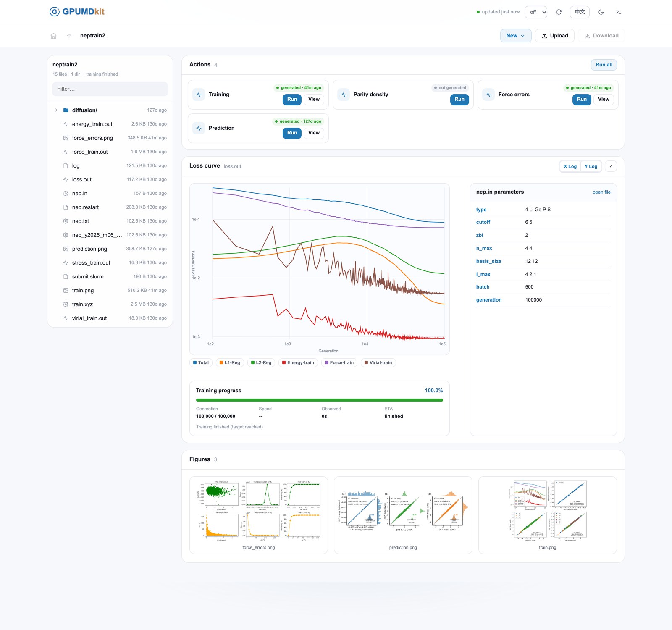Toggle dark mode moon icon
This screenshot has width=672, height=630.
(x=601, y=12)
